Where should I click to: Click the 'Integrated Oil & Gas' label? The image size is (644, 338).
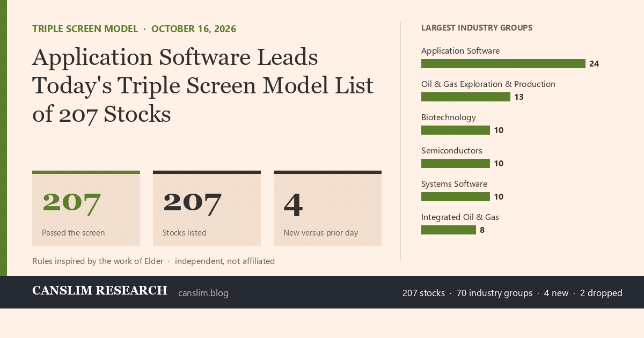pos(460,217)
